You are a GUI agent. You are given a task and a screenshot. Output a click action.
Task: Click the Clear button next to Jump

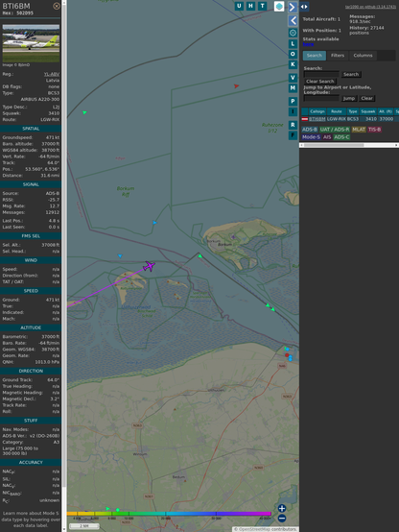coord(366,98)
